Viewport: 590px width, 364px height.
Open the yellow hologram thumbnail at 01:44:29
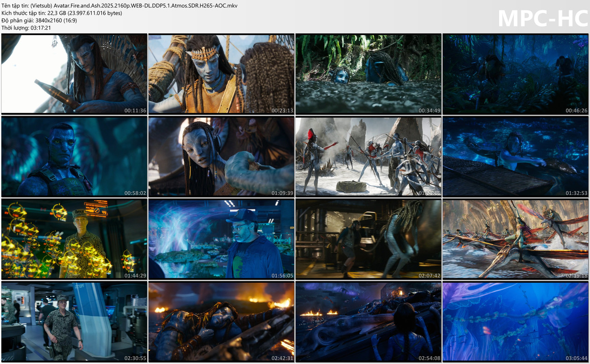[74, 239]
